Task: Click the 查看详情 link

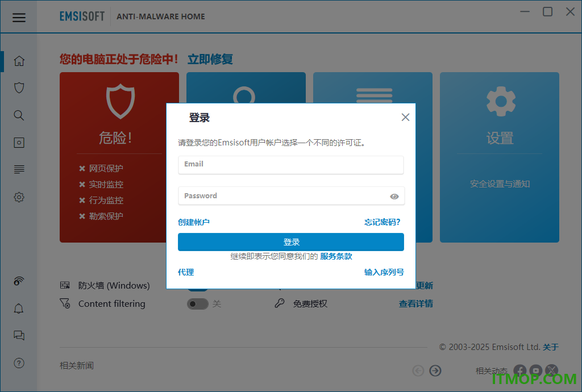Action: click(415, 304)
